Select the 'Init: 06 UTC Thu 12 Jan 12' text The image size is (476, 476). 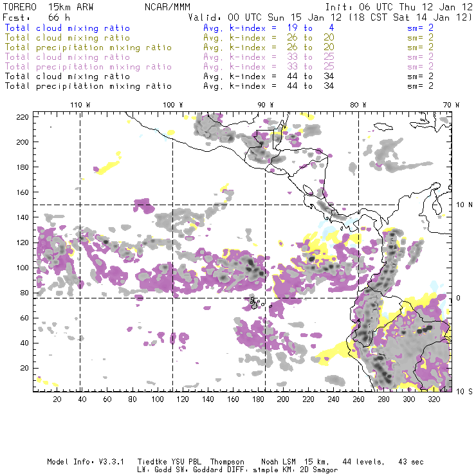click(399, 7)
